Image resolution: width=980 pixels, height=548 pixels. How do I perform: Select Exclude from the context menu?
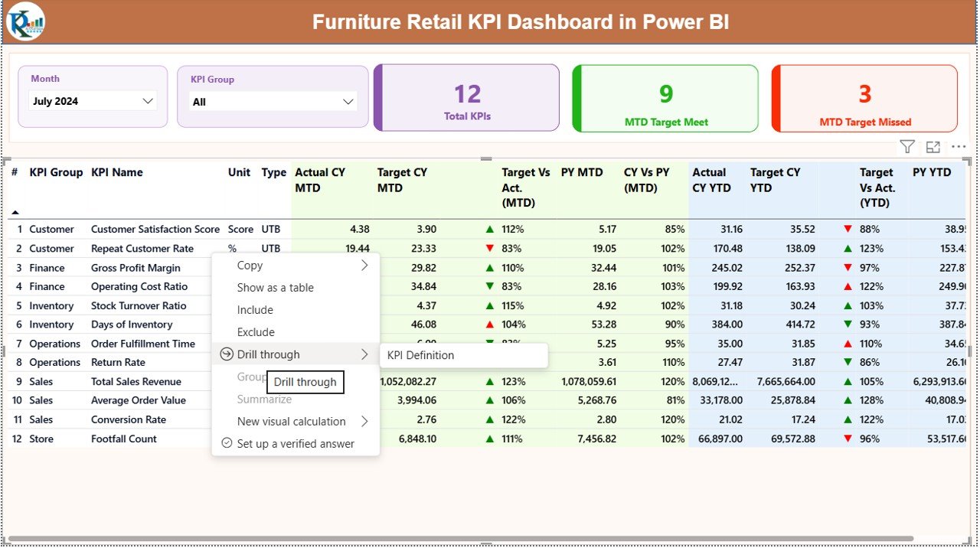point(254,331)
